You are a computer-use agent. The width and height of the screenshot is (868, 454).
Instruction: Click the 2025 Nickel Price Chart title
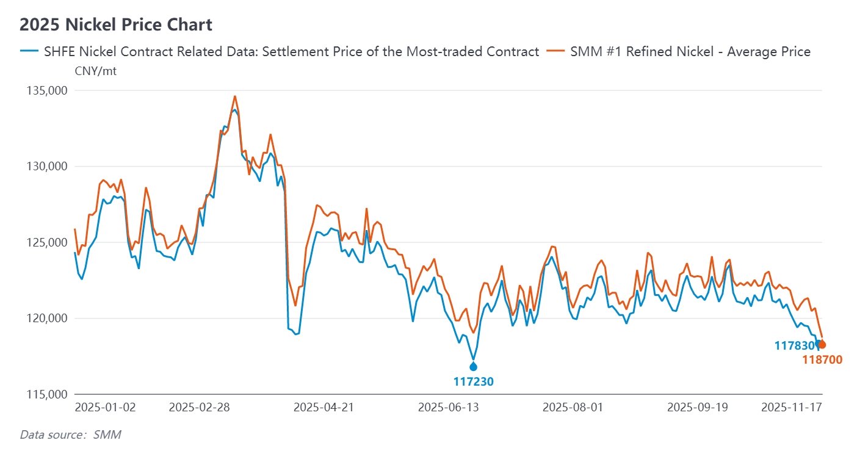pyautogui.click(x=116, y=25)
